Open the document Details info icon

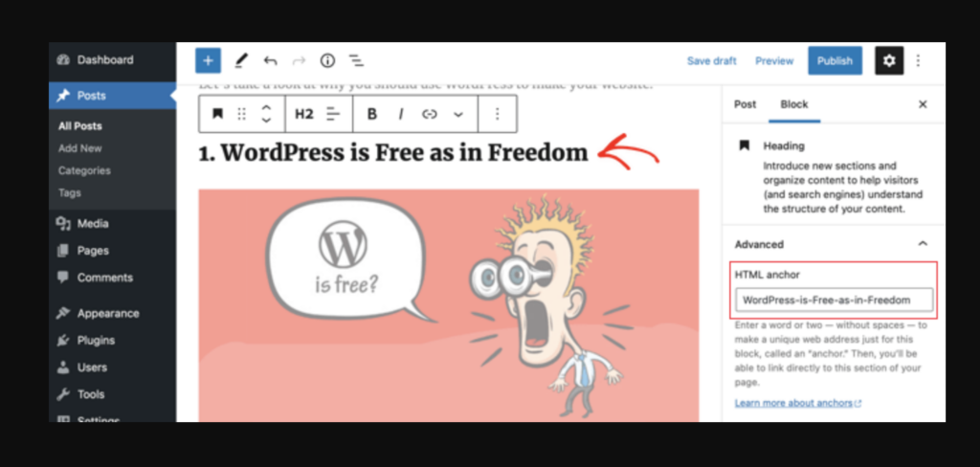click(x=327, y=60)
